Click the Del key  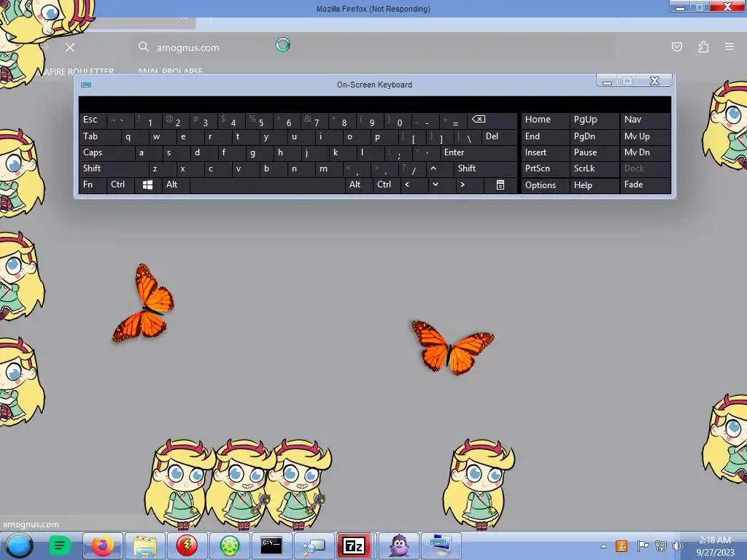(500, 137)
